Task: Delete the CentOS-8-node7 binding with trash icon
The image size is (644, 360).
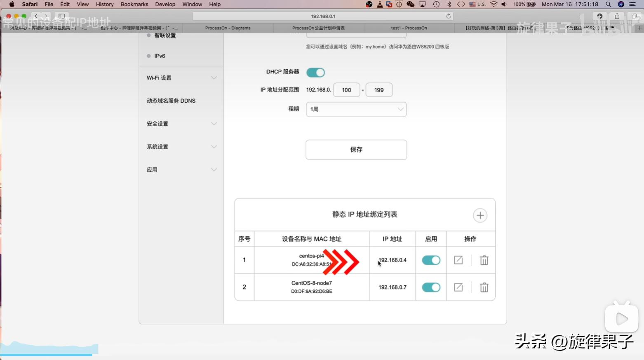Action: 484,287
